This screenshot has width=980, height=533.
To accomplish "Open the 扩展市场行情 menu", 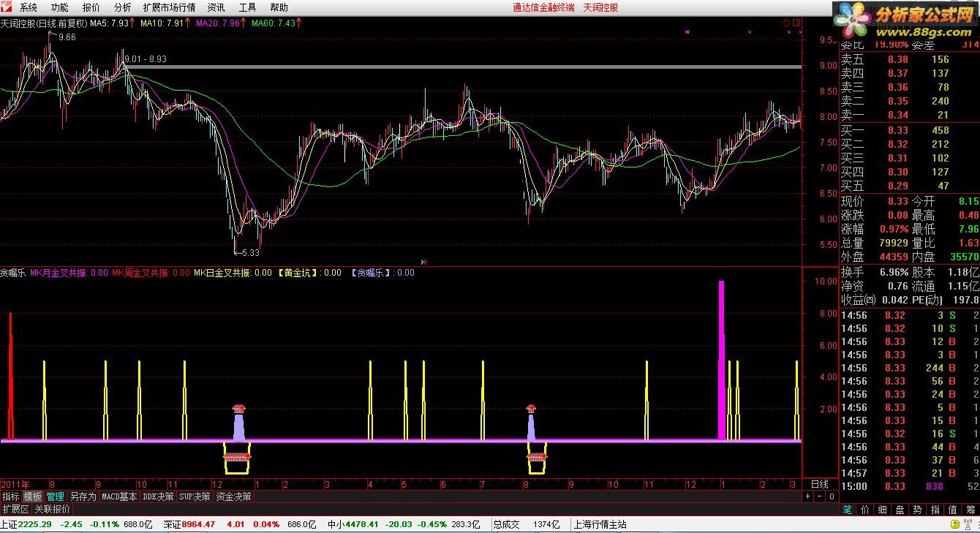I will (x=170, y=7).
